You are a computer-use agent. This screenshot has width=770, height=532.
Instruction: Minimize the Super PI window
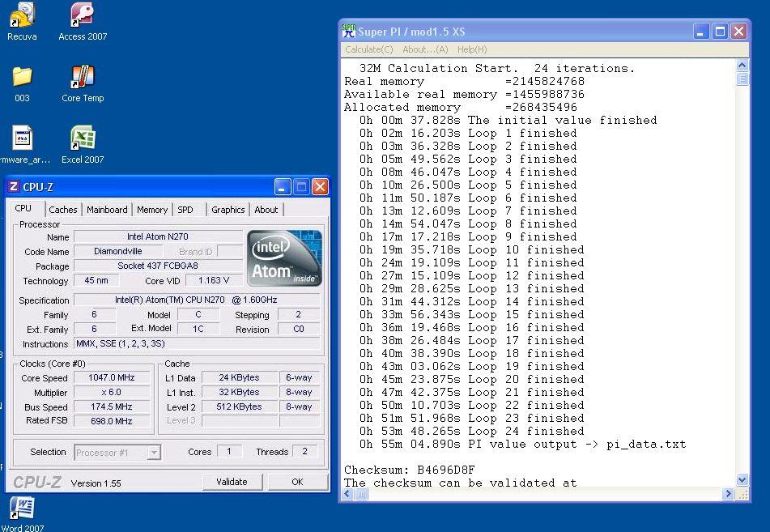tap(700, 32)
